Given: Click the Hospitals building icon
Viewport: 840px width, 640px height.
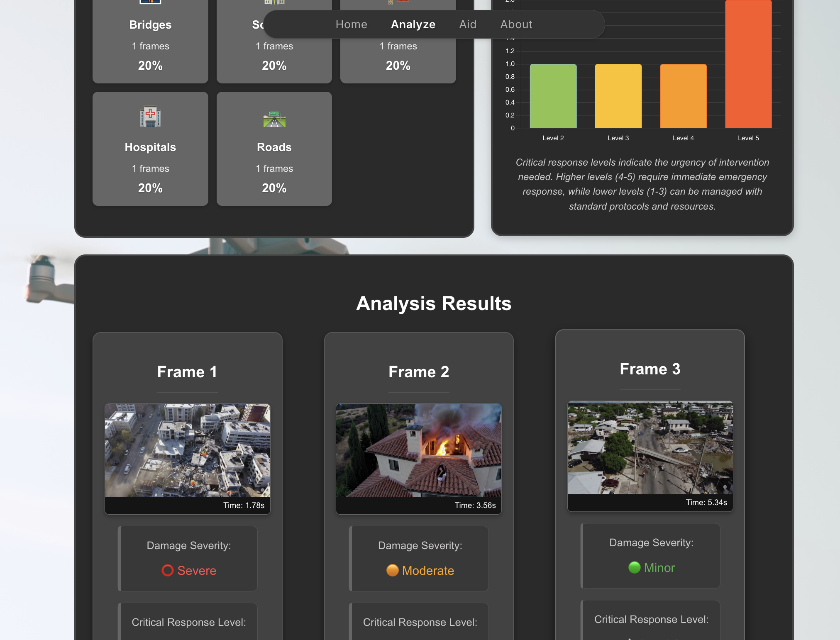Looking at the screenshot, I should tap(150, 117).
